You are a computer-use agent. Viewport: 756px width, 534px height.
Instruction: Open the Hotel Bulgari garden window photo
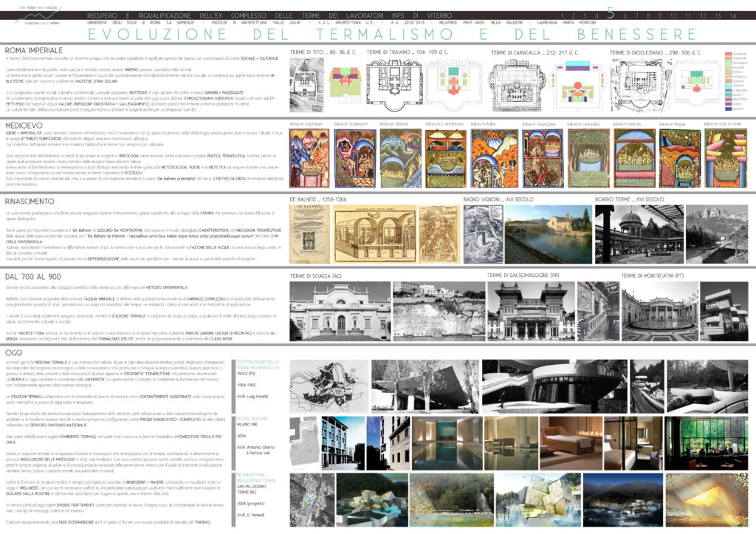click(x=706, y=443)
